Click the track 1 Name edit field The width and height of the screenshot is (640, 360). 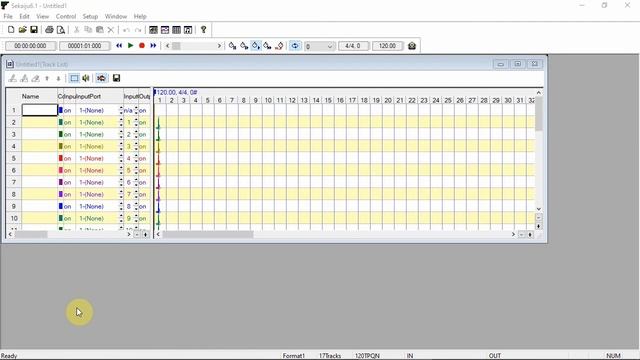tap(40, 110)
